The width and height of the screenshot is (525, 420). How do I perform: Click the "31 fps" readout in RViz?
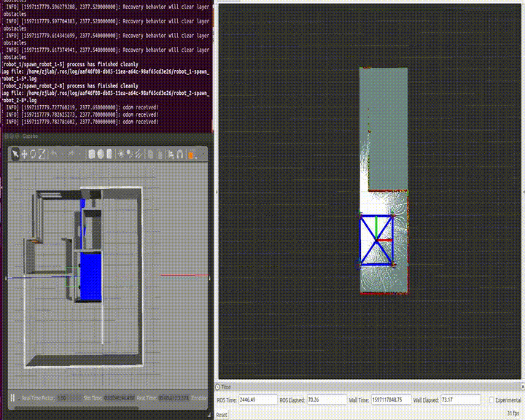pyautogui.click(x=513, y=413)
